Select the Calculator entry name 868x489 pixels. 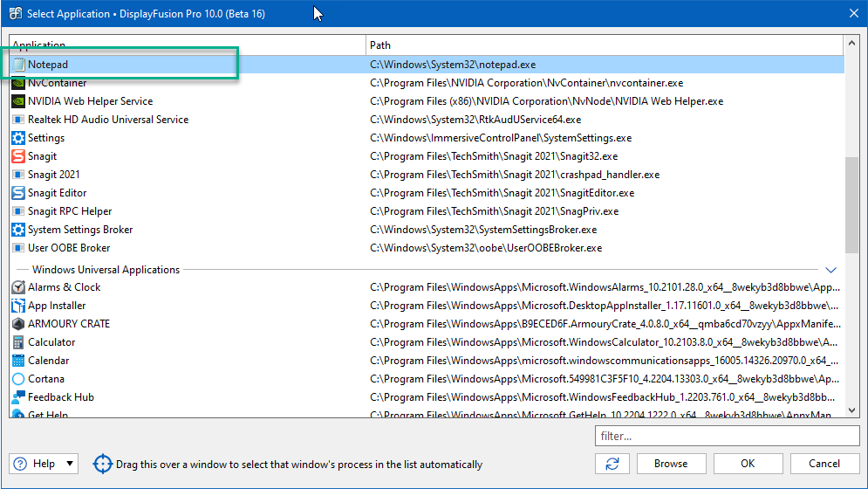(51, 342)
